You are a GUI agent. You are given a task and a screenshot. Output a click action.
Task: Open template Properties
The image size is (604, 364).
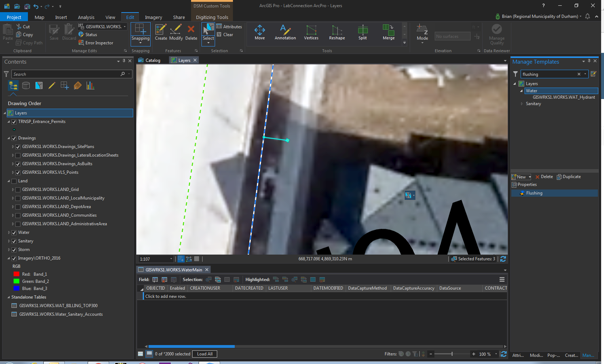(525, 185)
